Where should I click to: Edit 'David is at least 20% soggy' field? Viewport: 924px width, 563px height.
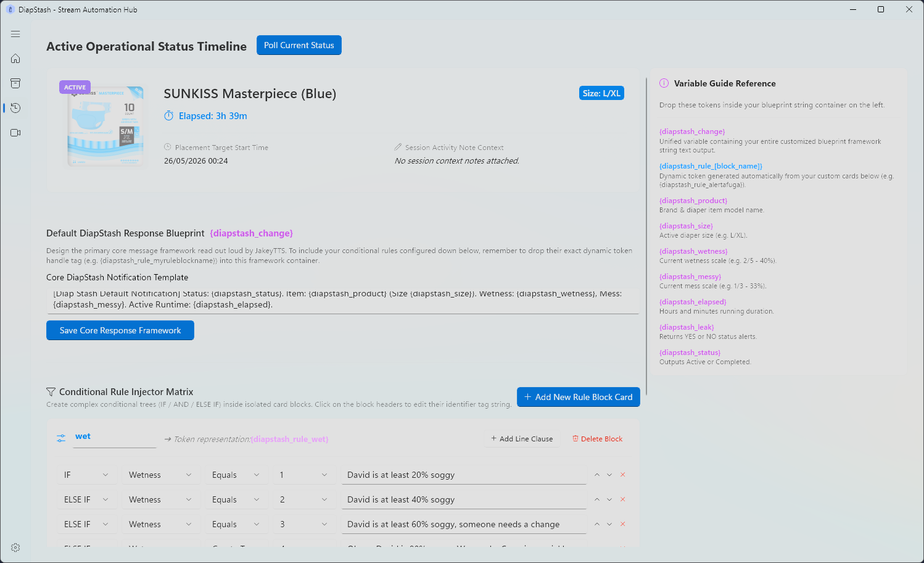pyautogui.click(x=464, y=475)
